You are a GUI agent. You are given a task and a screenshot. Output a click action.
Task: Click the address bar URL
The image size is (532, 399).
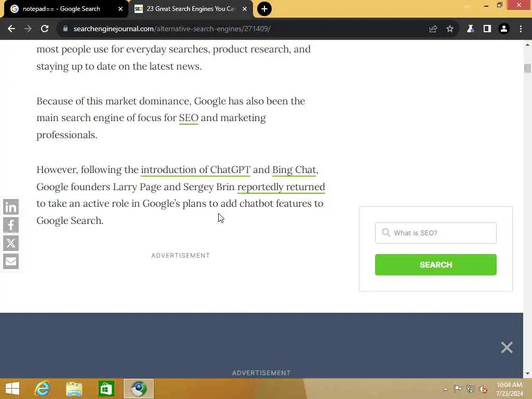(x=172, y=29)
